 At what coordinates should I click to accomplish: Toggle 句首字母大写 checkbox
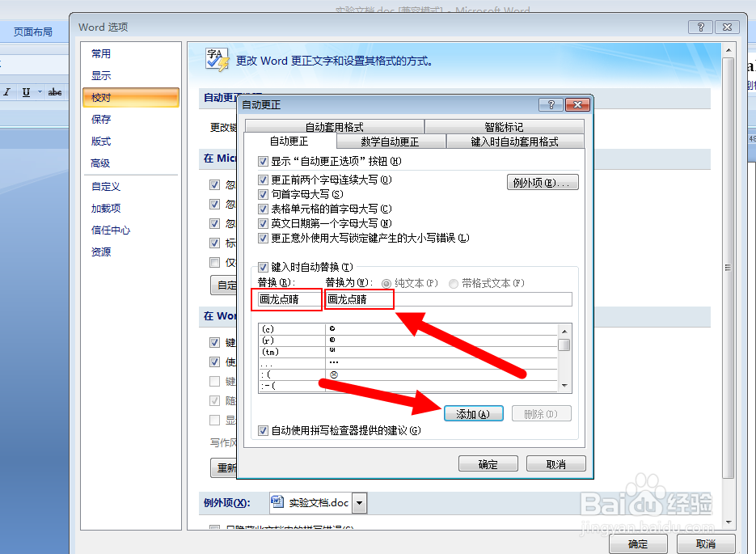(x=263, y=194)
